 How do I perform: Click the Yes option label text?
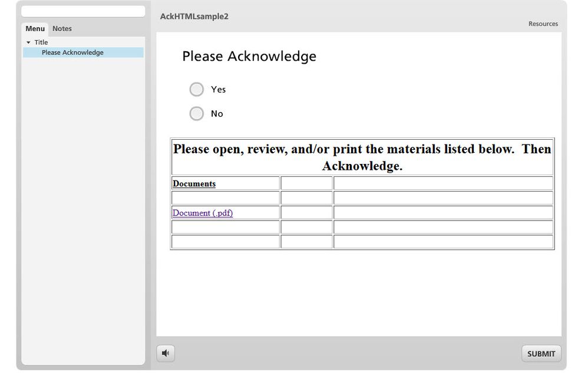219,90
